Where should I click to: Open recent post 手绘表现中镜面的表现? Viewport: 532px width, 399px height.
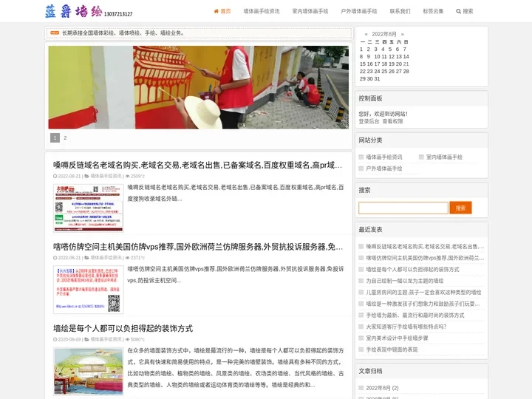tap(392, 349)
